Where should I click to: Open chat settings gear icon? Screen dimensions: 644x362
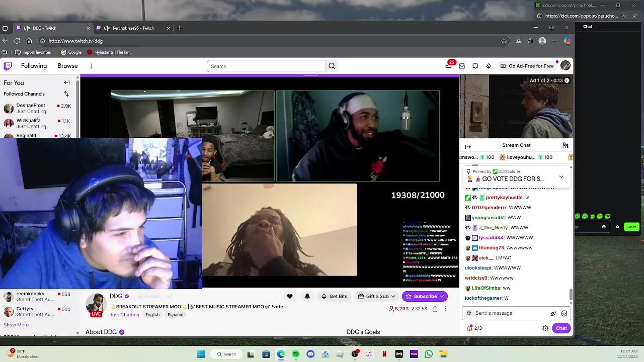coord(545,328)
